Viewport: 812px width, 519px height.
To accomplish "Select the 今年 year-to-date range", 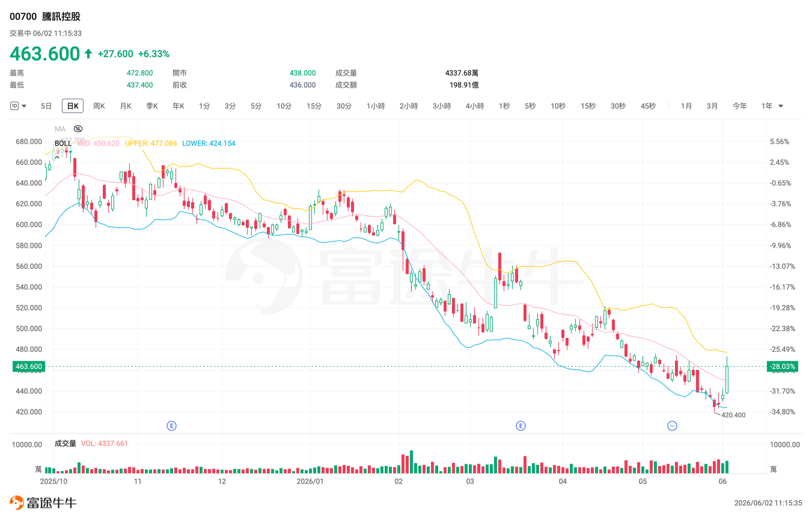I will coord(740,106).
